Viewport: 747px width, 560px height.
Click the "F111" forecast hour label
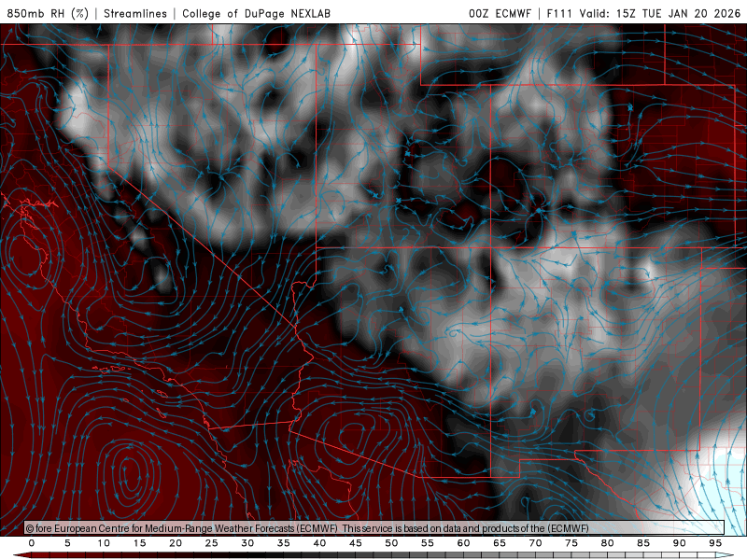pos(559,13)
